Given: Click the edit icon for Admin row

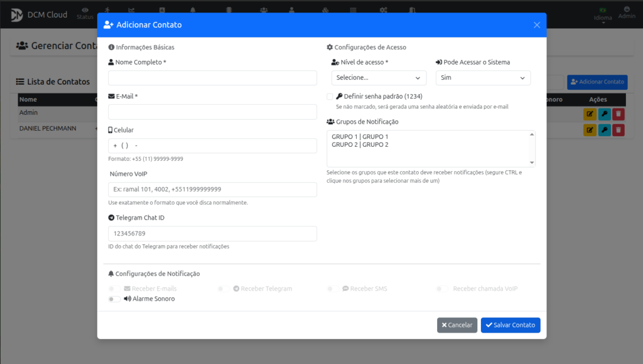Looking at the screenshot, I should pyautogui.click(x=590, y=114).
